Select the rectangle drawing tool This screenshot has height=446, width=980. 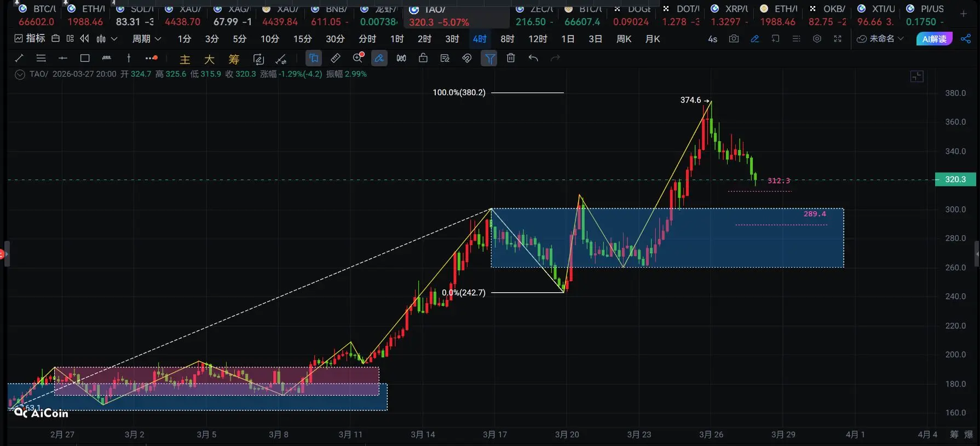click(x=85, y=58)
